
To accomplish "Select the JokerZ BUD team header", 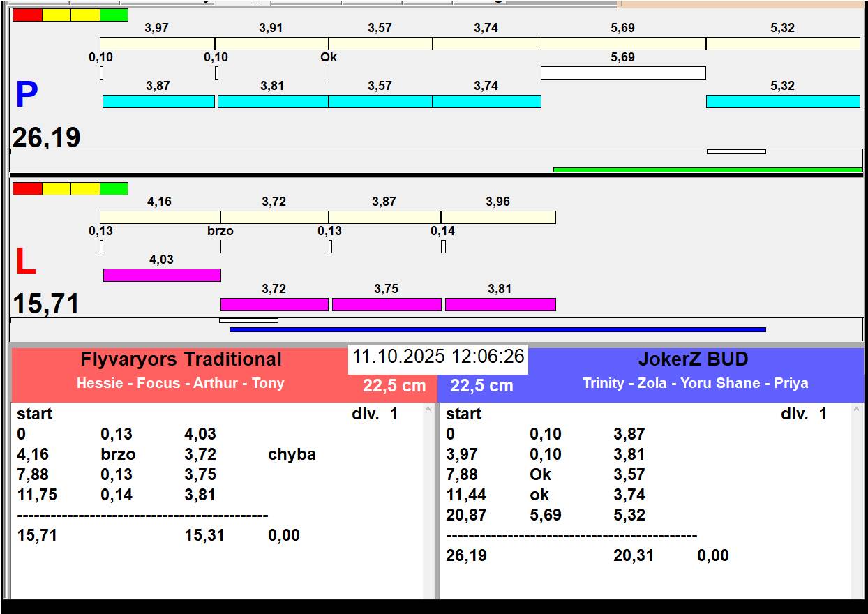I will pyautogui.click(x=693, y=359).
